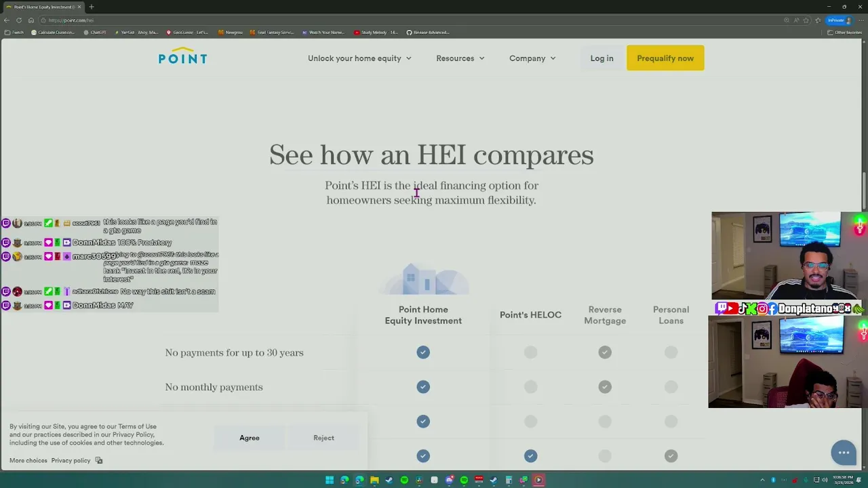868x488 pixels.
Task: Open More choices in cookie banner
Action: [28, 461]
